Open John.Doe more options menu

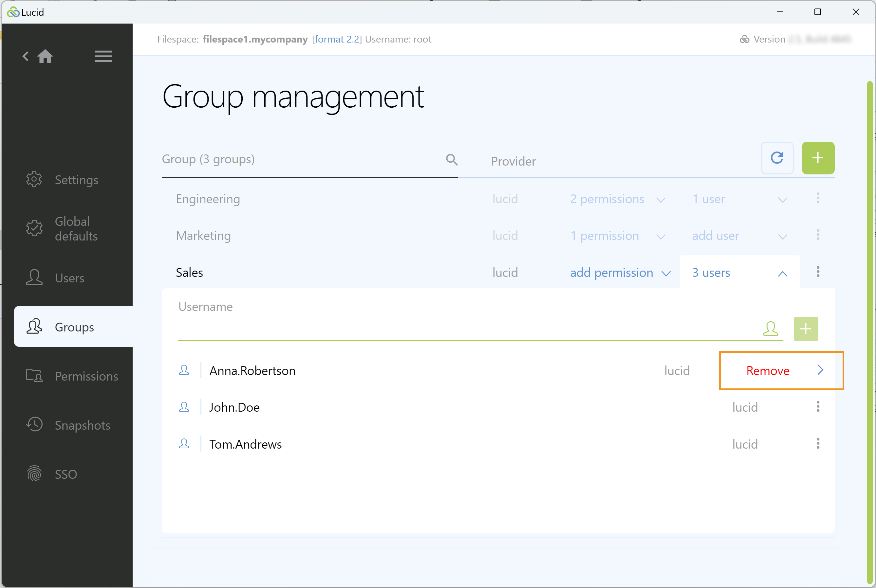[x=818, y=407]
